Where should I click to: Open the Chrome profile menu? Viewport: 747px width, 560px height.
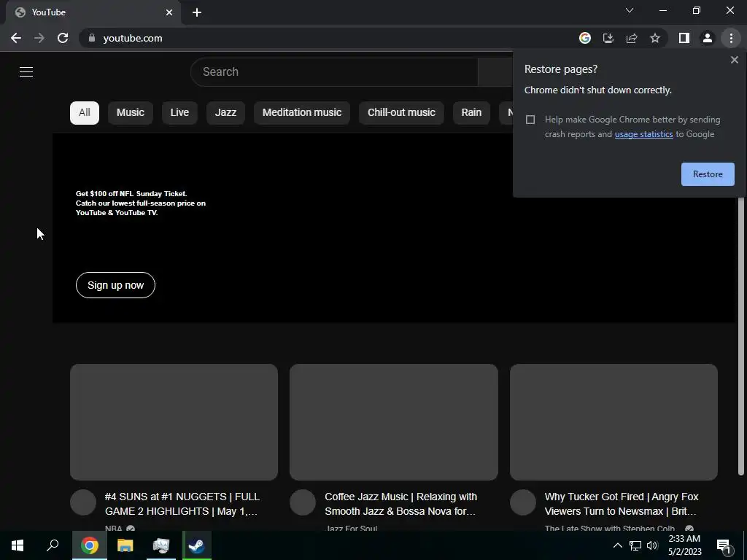click(x=708, y=38)
